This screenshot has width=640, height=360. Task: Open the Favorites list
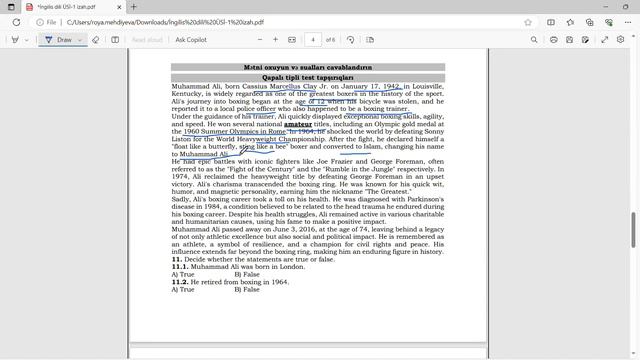570,22
